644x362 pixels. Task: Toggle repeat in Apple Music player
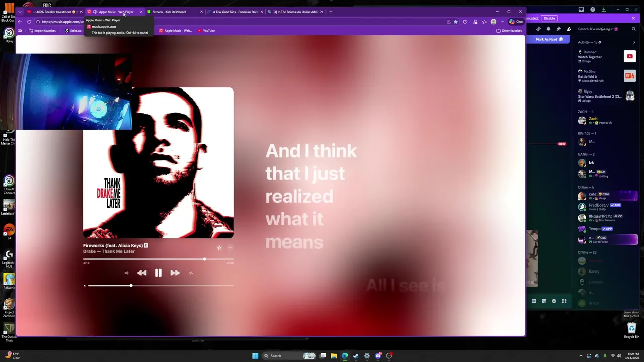191,273
